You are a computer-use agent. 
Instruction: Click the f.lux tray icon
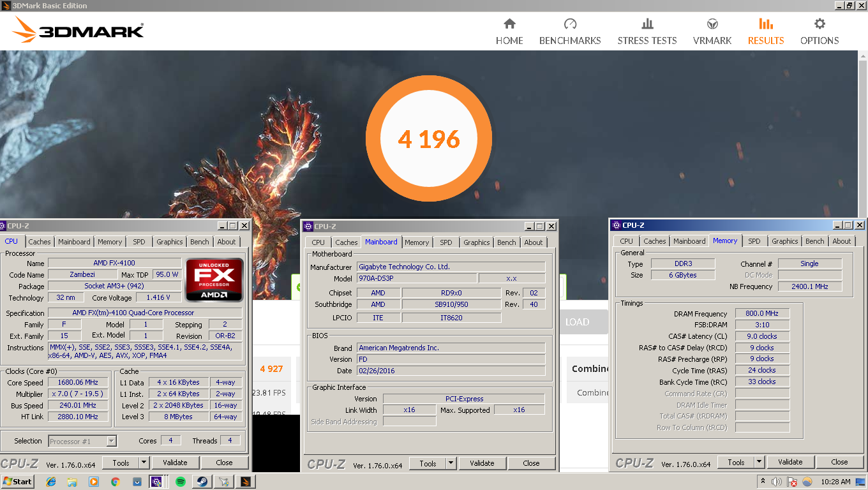click(x=807, y=482)
